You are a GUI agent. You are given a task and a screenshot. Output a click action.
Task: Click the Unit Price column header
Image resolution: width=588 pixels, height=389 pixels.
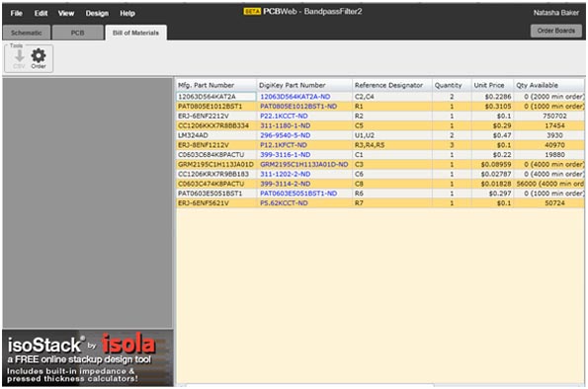tap(492, 85)
